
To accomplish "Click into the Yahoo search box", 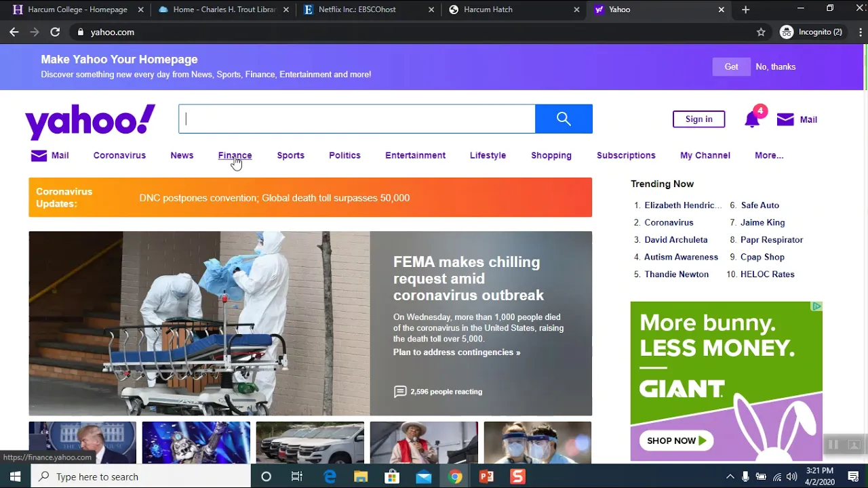I will (357, 119).
